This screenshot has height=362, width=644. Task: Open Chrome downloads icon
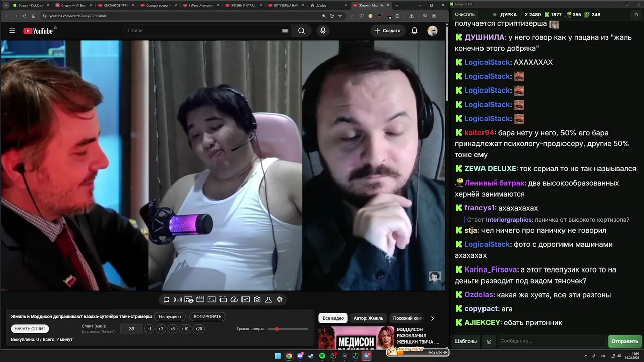coord(411,16)
